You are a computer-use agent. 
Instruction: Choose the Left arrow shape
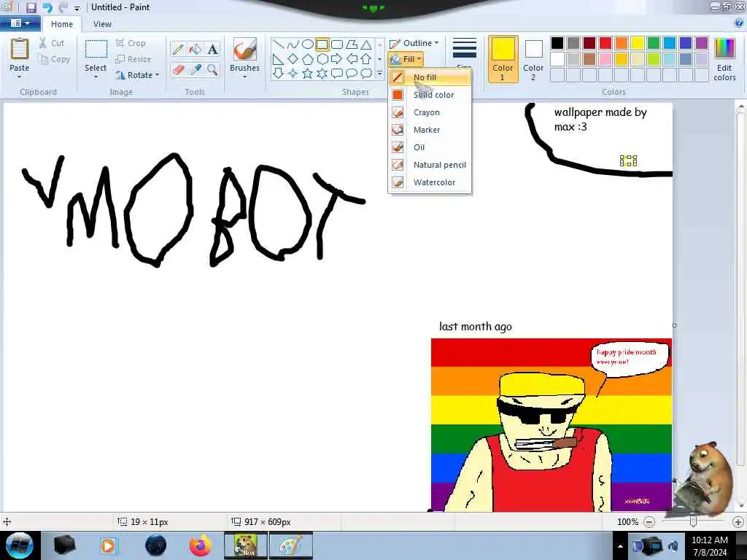[x=352, y=59]
